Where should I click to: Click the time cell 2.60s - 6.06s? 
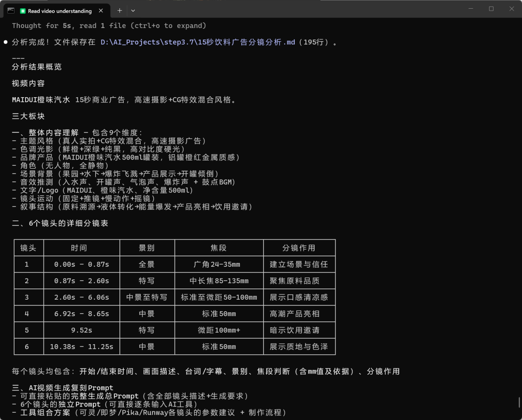[82, 297]
